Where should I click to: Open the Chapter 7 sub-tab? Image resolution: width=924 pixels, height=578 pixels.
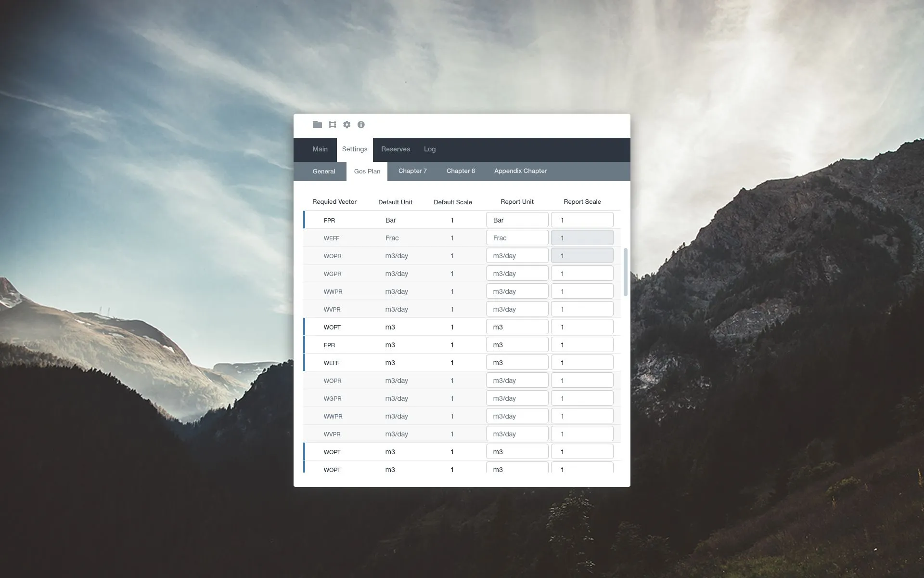point(412,171)
